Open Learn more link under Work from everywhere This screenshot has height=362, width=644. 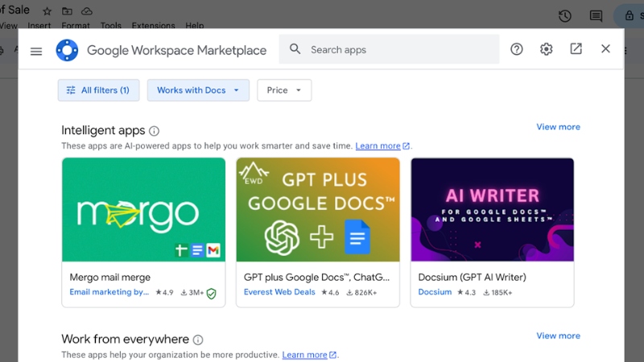(x=309, y=355)
